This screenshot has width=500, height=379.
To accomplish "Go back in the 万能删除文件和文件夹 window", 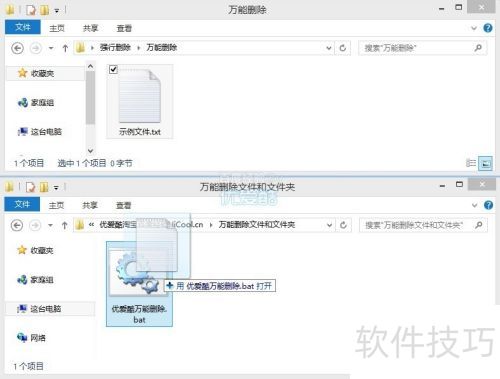I will tap(17, 225).
